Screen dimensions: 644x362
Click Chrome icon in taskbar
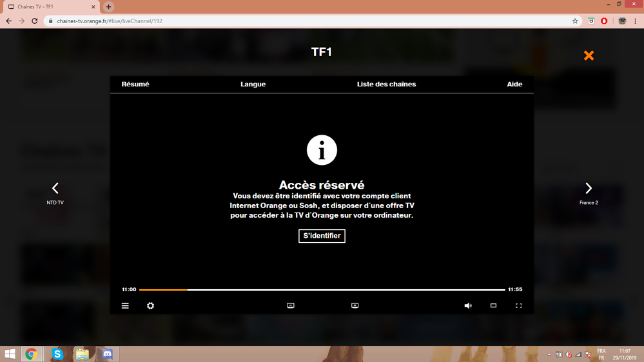coord(31,354)
